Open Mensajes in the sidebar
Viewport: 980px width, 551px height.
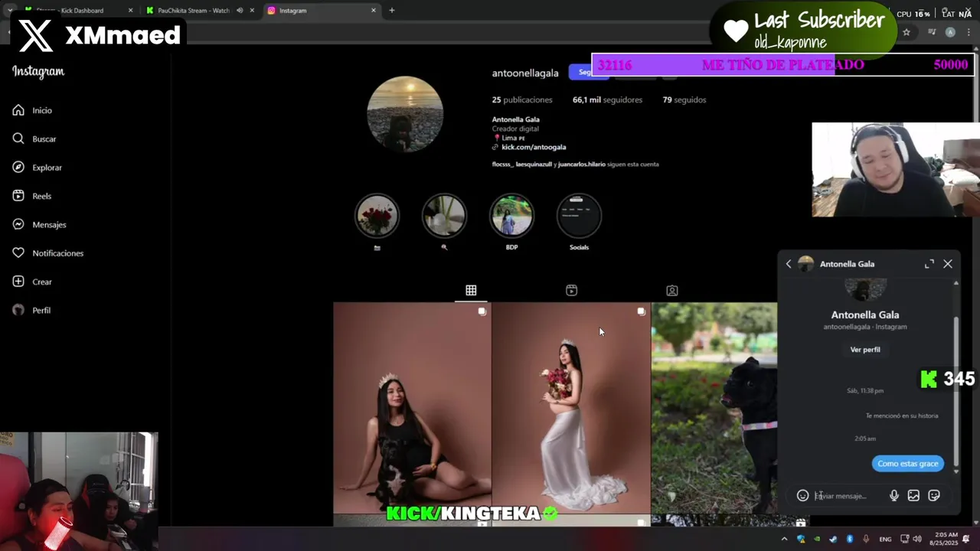click(x=39, y=224)
